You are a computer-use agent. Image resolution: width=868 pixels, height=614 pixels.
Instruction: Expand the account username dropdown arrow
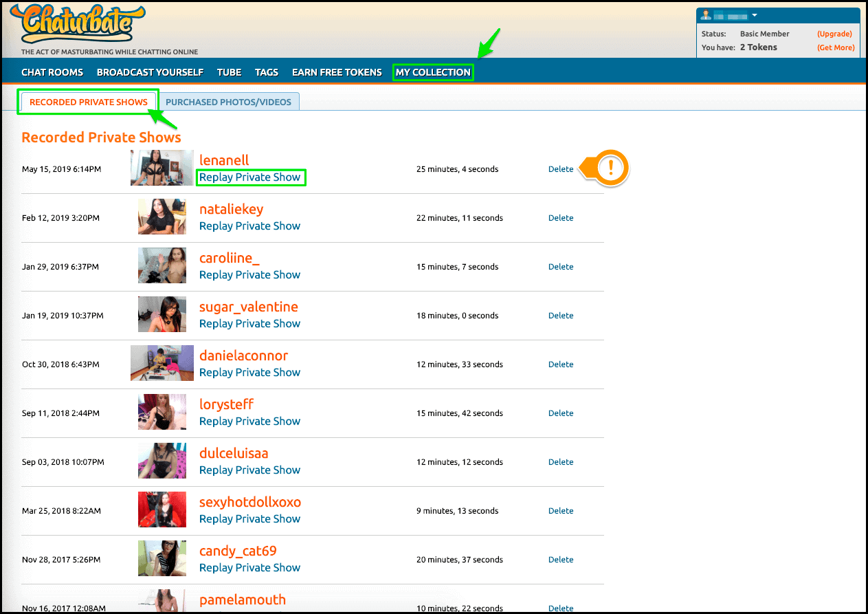[754, 15]
